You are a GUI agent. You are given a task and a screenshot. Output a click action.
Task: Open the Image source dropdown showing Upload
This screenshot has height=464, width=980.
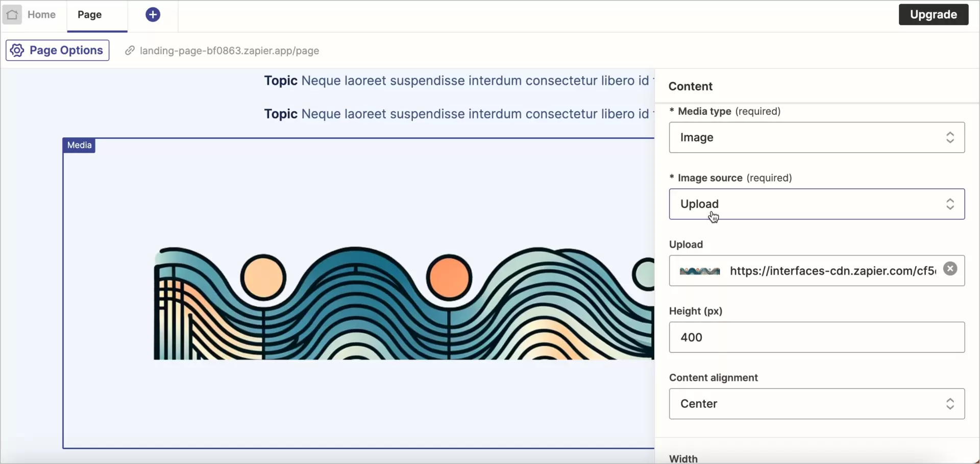click(x=816, y=204)
